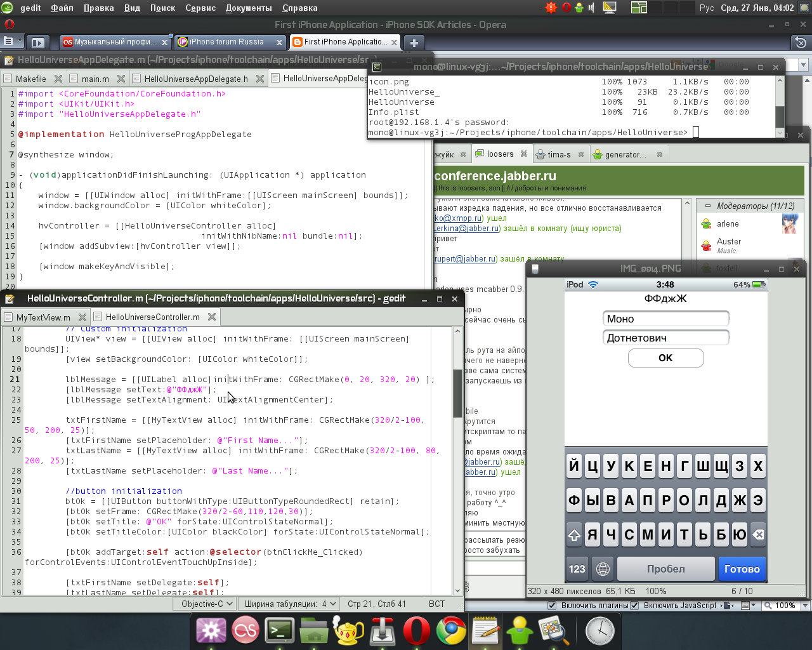Open the 'Ширина табуляции' tab width dropdown
Viewport: 812px width, 650px height.
(291, 604)
